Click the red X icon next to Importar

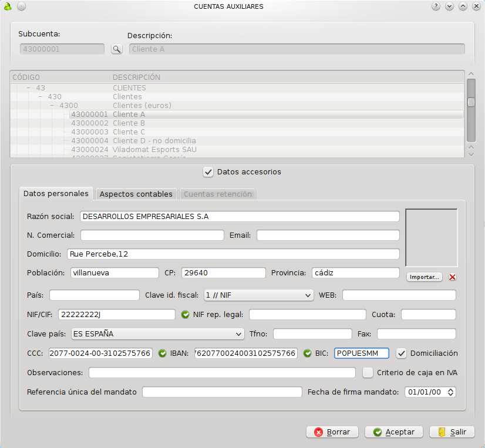(x=452, y=277)
